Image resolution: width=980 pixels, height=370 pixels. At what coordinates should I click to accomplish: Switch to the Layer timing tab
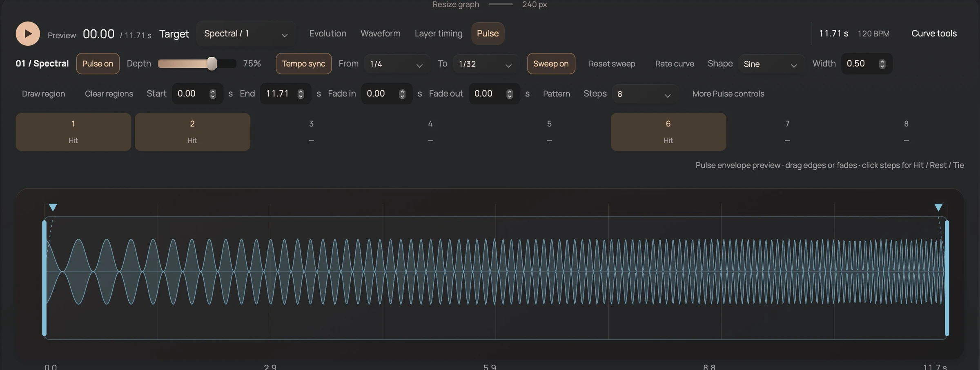coord(439,33)
